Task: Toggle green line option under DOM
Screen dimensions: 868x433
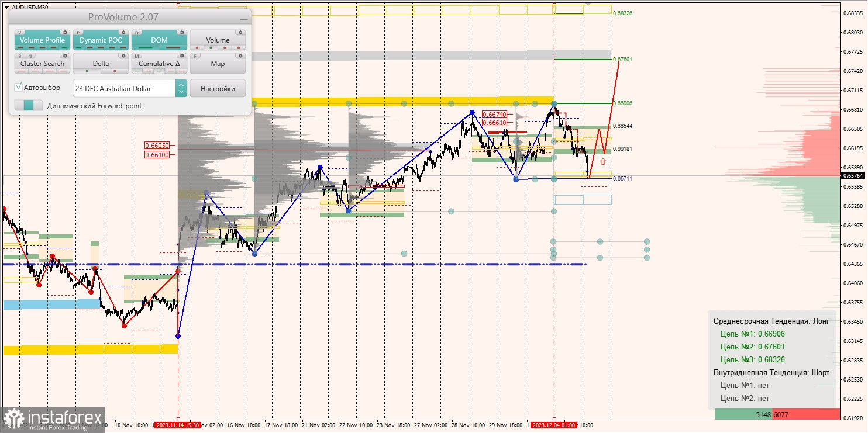Action: [x=145, y=48]
